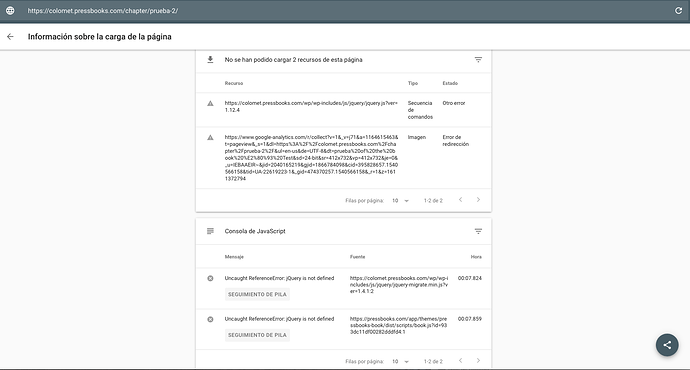The image size is (690, 370).
Task: Show stack trace for jquery-migrate error
Action: pyautogui.click(x=257, y=294)
